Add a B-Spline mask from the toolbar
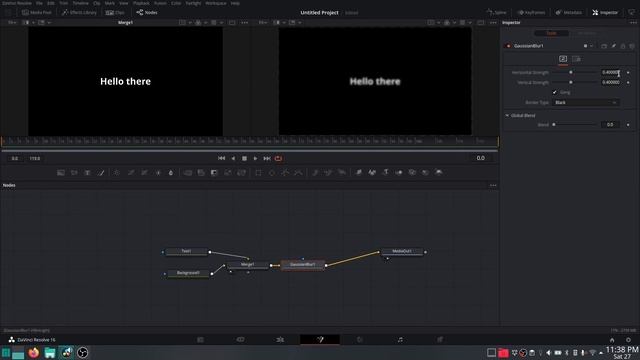640x360 pixels. coord(298,173)
